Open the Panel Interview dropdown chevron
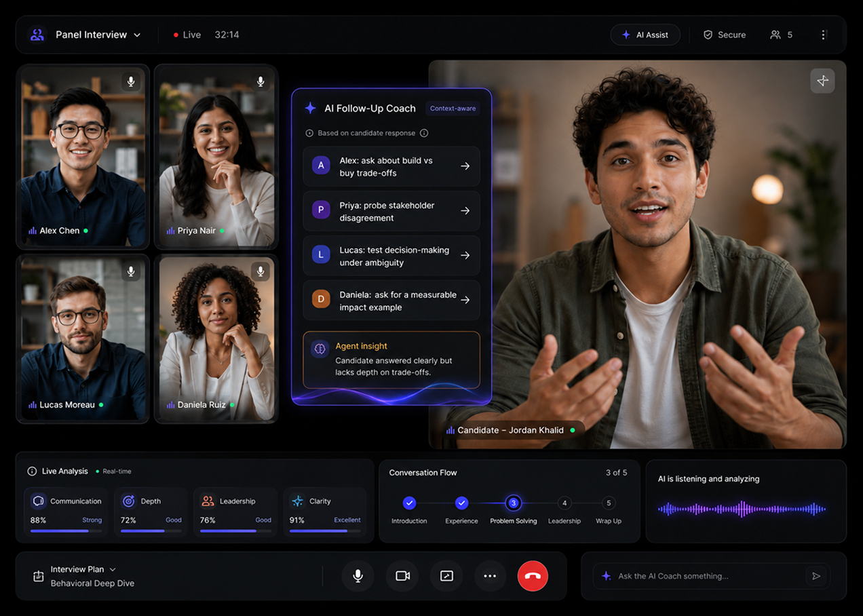 coord(137,35)
